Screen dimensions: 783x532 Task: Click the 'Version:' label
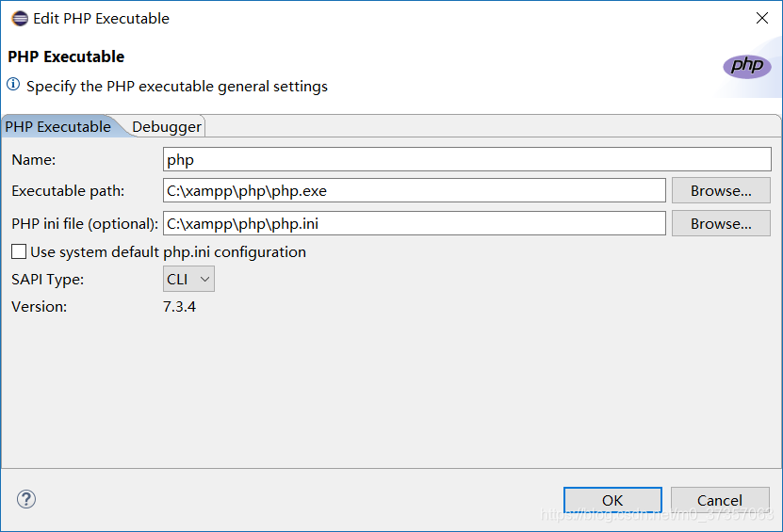click(x=39, y=306)
